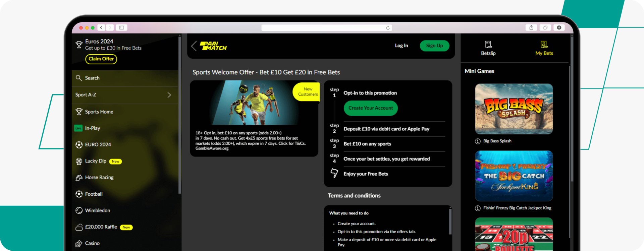Image resolution: width=644 pixels, height=251 pixels.
Task: Click 'Opt-in to this promotion' text
Action: click(370, 93)
